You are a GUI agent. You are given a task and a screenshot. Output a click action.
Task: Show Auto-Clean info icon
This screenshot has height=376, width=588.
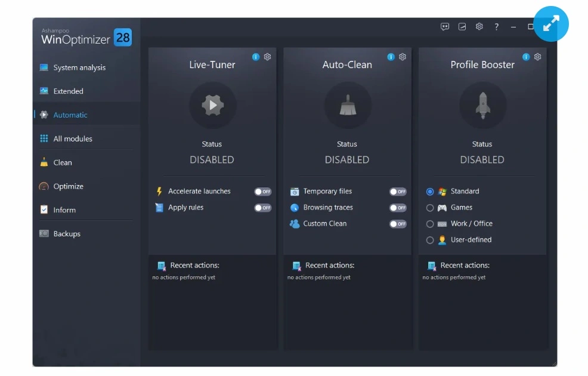click(x=391, y=57)
